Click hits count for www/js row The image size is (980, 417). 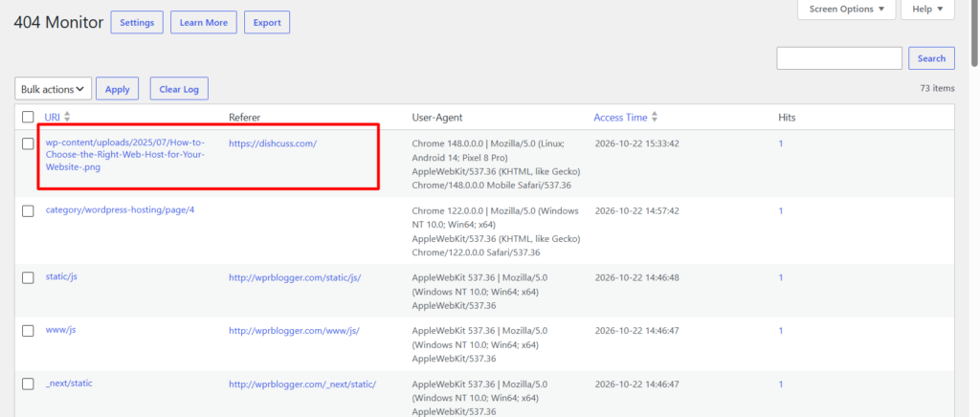pyautogui.click(x=781, y=331)
